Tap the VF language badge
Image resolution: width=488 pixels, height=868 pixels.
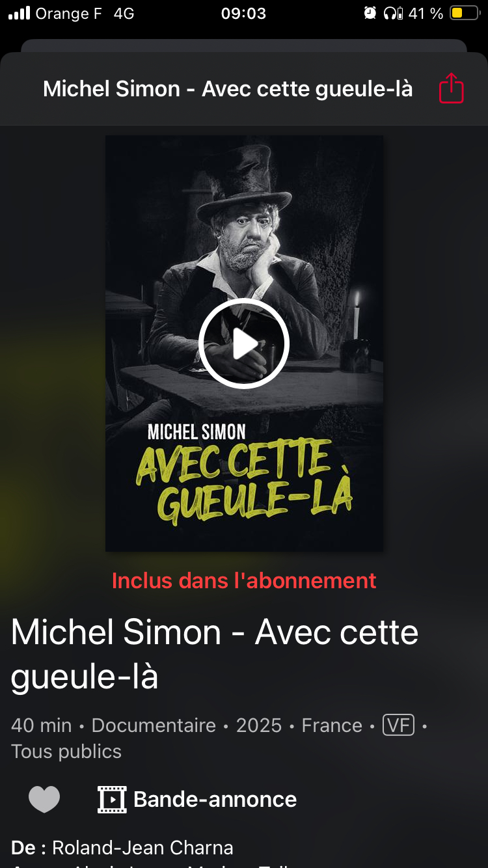click(398, 725)
